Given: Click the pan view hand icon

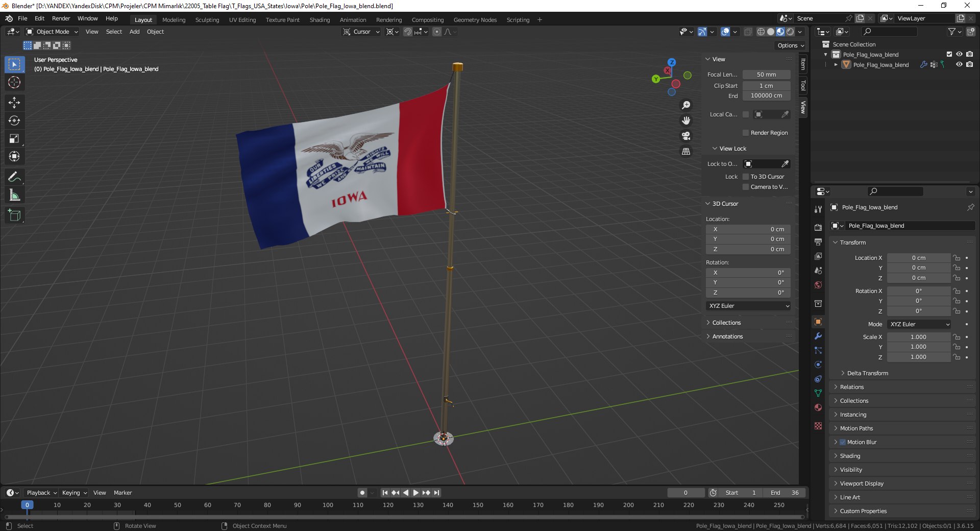Looking at the screenshot, I should click(686, 120).
